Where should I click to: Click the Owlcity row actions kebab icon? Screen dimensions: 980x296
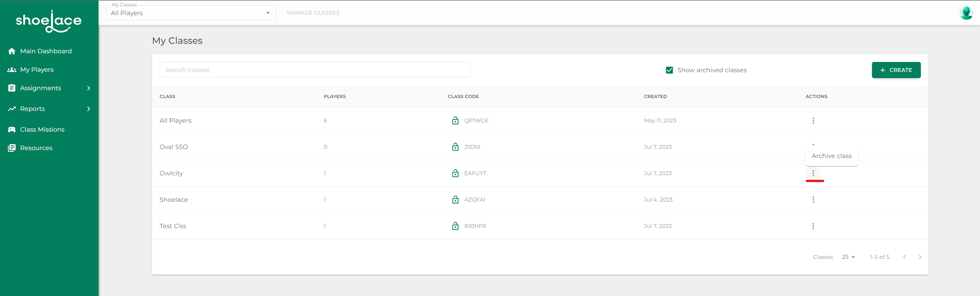(813, 173)
